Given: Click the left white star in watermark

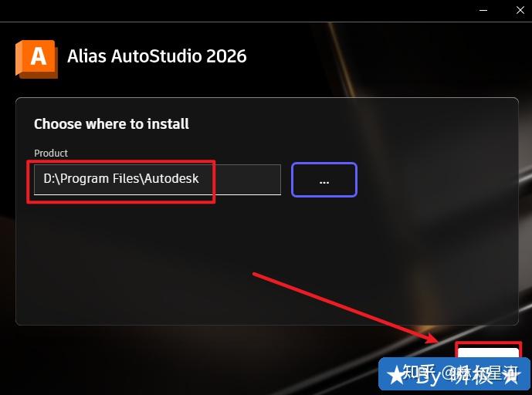Looking at the screenshot, I should [395, 376].
